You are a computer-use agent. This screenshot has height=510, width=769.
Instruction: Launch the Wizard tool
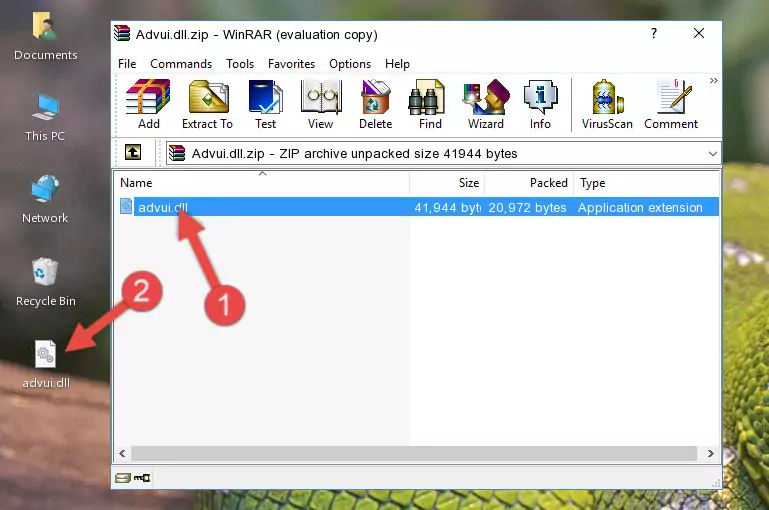(x=486, y=104)
